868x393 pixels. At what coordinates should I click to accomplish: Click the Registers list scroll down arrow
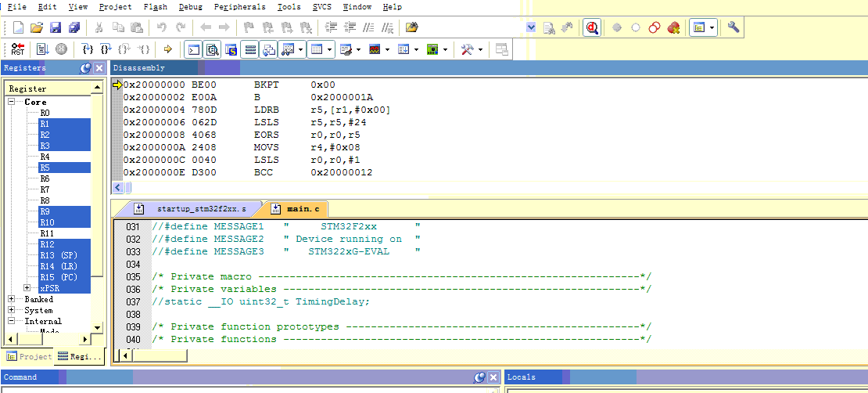tap(98, 327)
